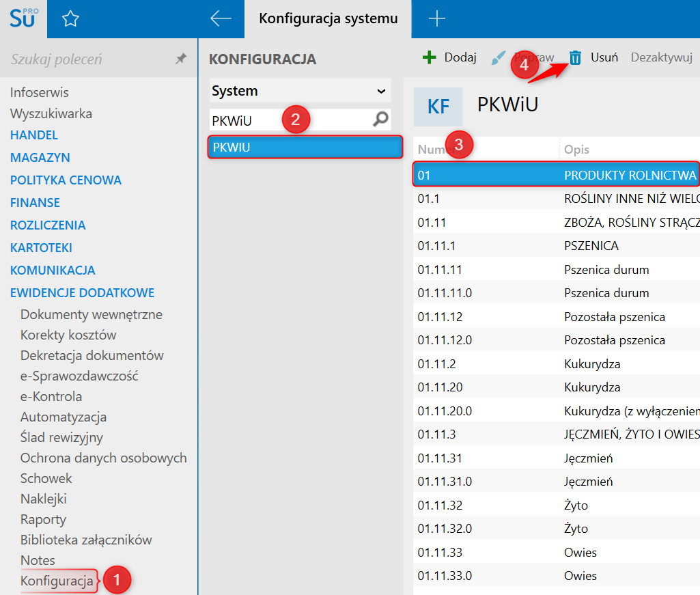The width and height of the screenshot is (700, 595).
Task: Select row 01.11.20.0 Kukurydza (z wyłączeniem
Action: point(557,411)
